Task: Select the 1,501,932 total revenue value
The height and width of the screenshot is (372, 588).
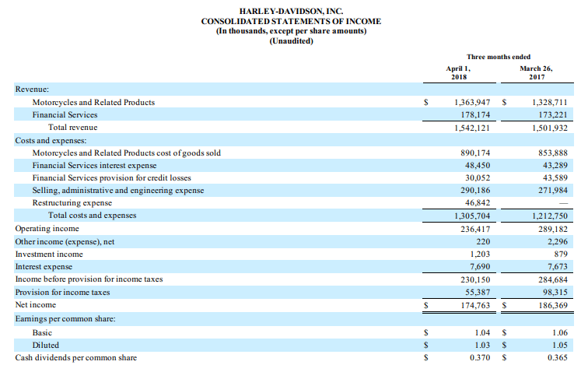Action: [550, 128]
